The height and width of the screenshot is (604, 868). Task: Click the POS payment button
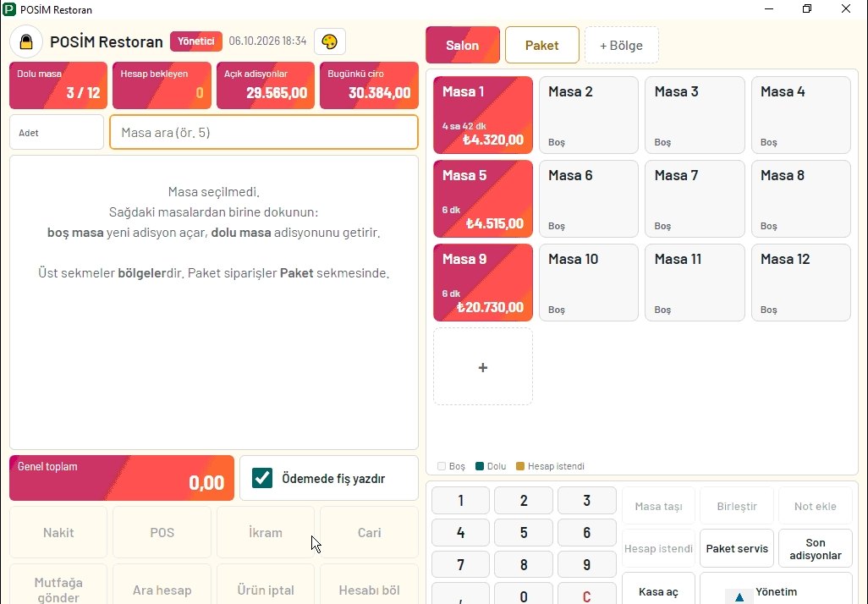(162, 533)
